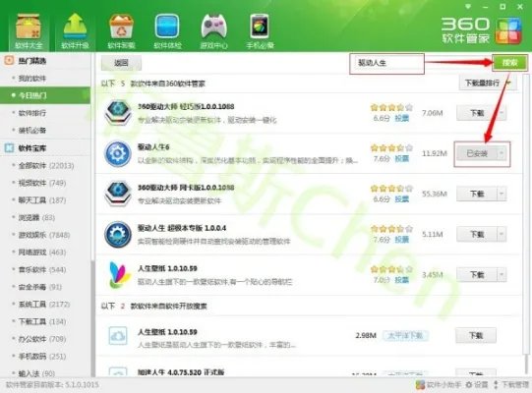Expand arrow next to 360驱动大师 网卡版 下载

coord(502,194)
